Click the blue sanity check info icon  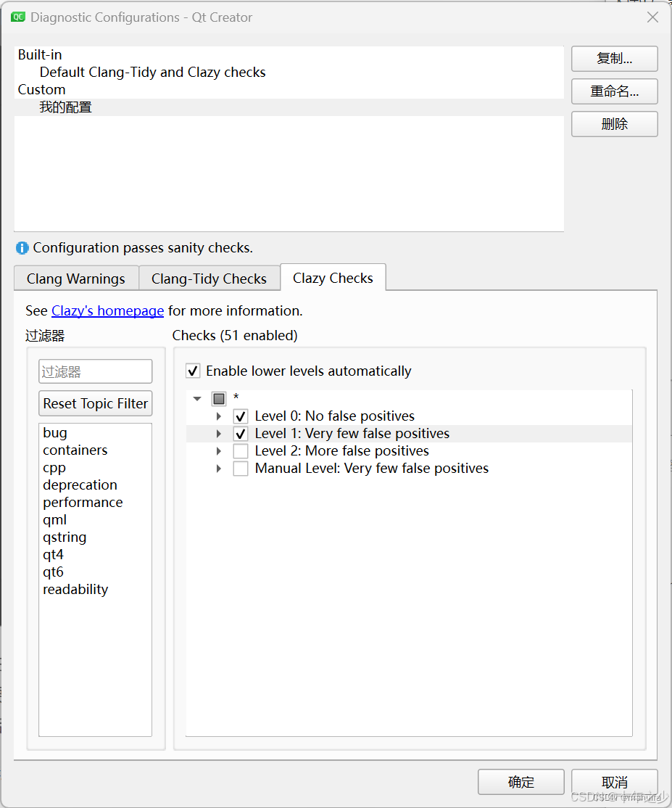21,247
